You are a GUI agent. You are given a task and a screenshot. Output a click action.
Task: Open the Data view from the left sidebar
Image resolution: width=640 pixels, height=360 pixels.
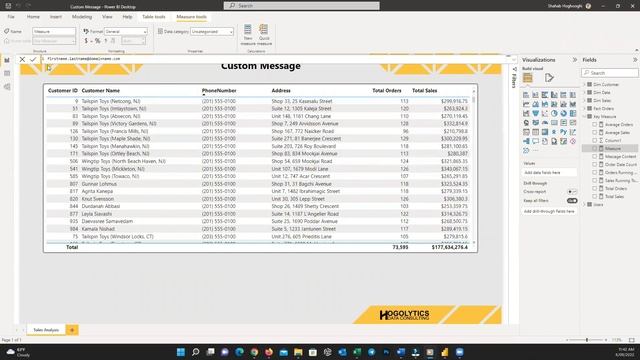[x=7, y=73]
